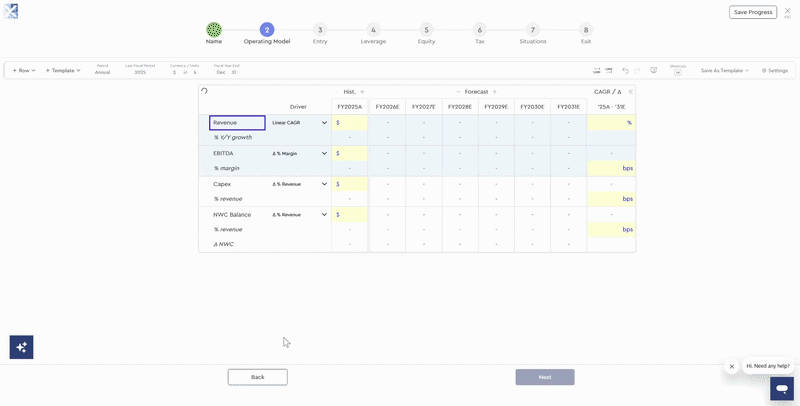Click the Save Progress button
Screen dimensions: 800x406
tap(753, 12)
